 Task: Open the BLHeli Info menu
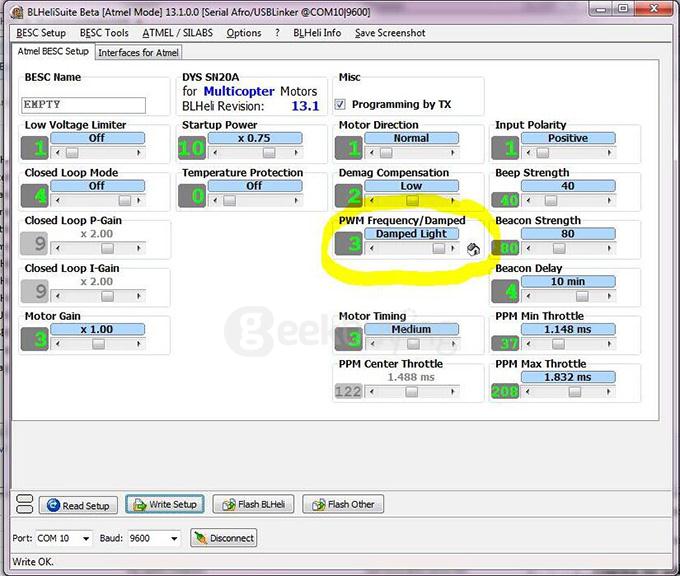[317, 33]
